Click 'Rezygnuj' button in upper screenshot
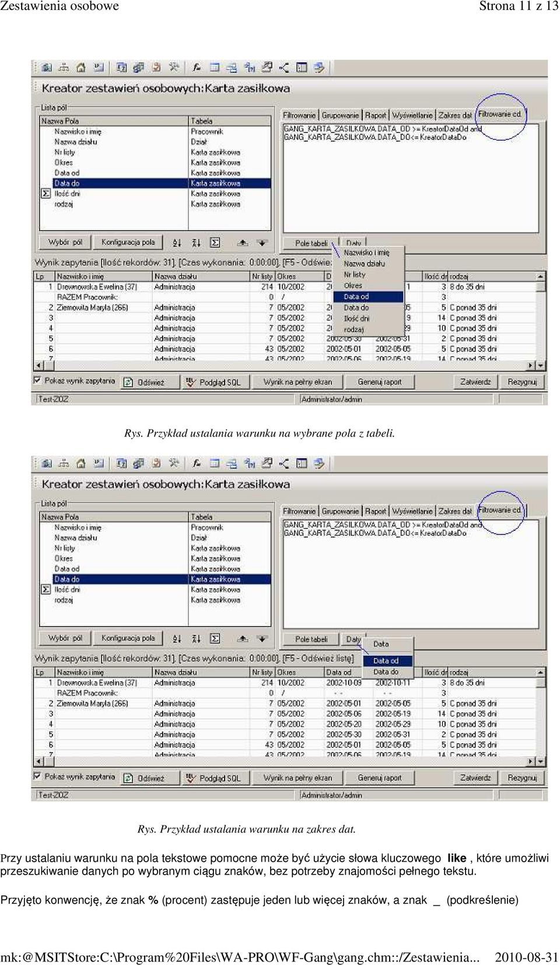Image resolution: width=560 pixels, height=965 pixels. point(522,383)
